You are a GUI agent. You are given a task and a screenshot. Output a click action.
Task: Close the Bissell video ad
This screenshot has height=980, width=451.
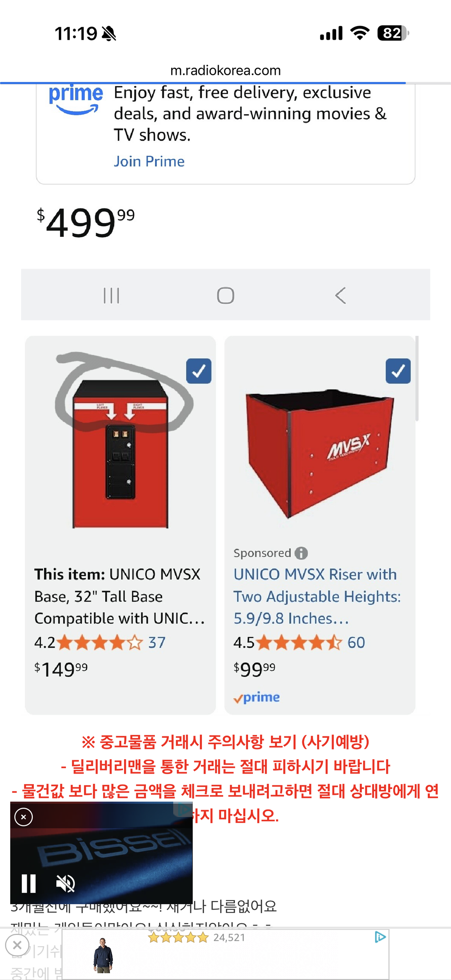[24, 817]
